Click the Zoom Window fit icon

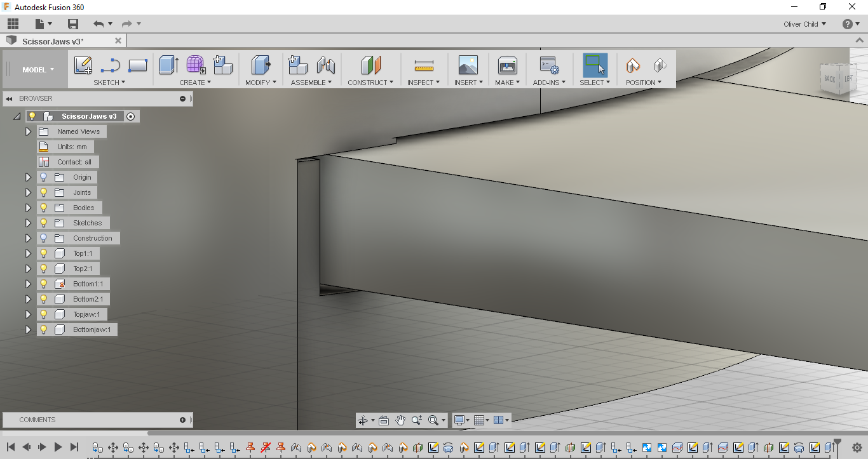(433, 420)
